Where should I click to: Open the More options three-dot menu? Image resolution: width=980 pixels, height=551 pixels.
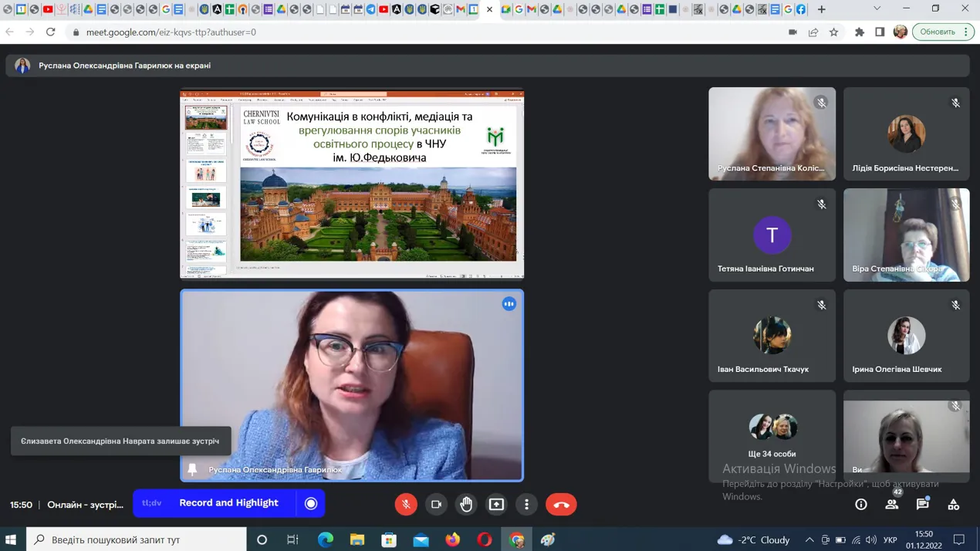(x=526, y=504)
